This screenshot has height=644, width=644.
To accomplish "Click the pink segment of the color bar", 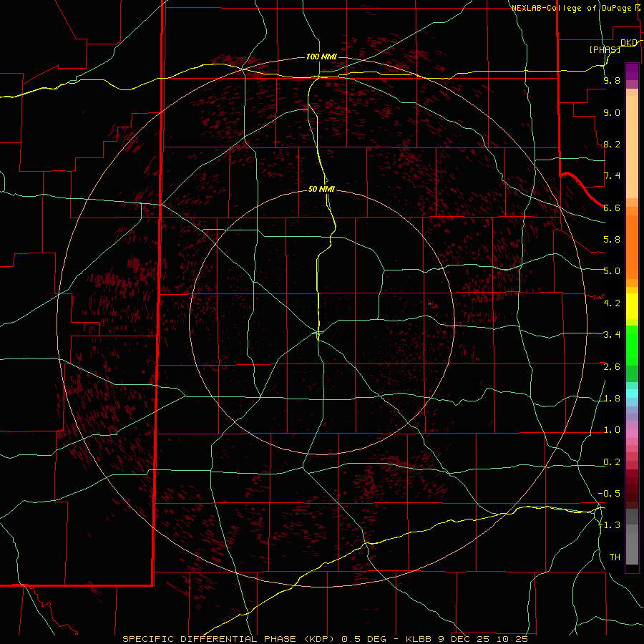I will [632, 434].
